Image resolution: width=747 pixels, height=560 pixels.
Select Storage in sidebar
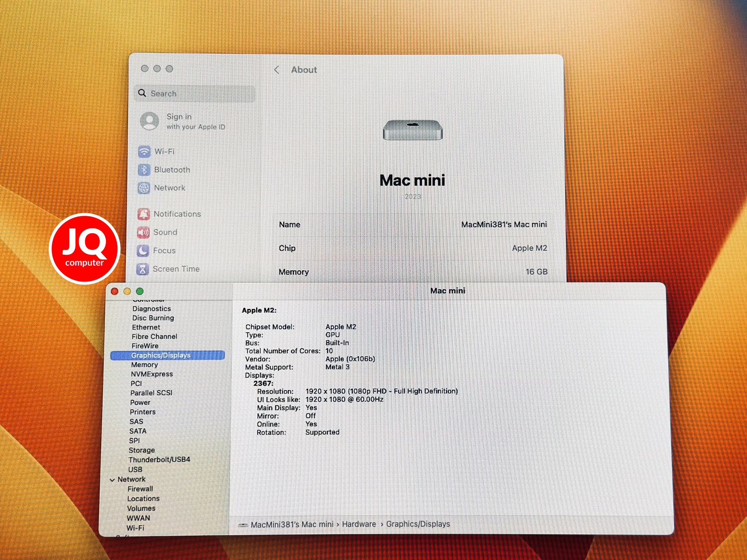[142, 451]
